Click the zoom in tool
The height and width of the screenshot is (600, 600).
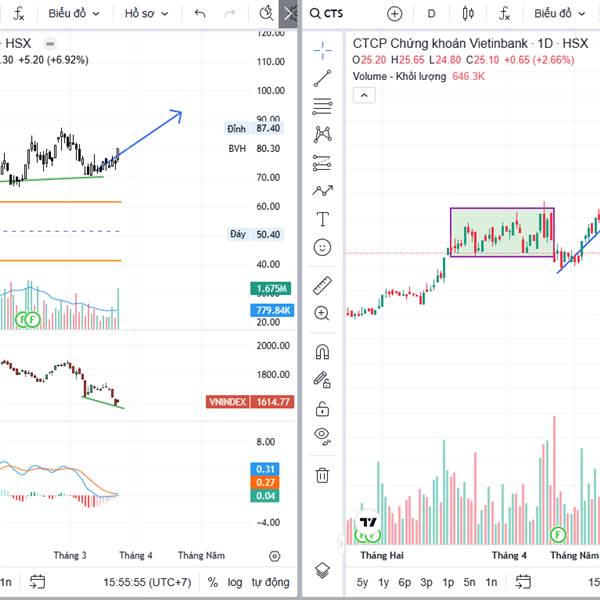click(322, 313)
